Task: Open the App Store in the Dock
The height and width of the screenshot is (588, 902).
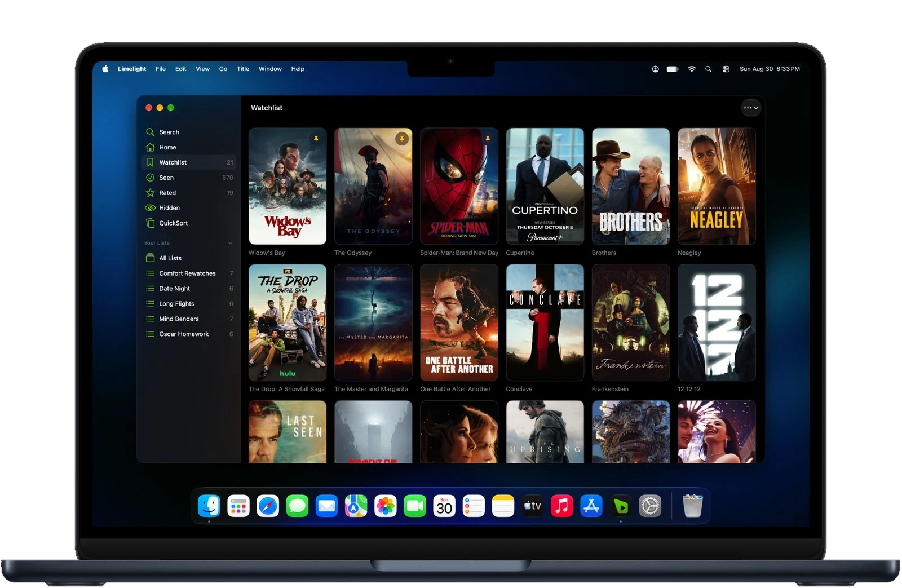Action: coord(591,506)
